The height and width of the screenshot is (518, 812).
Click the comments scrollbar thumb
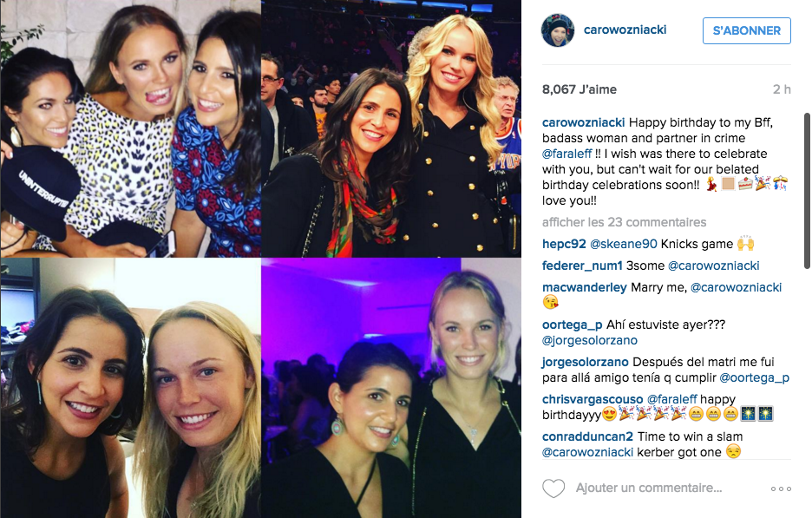(x=806, y=191)
